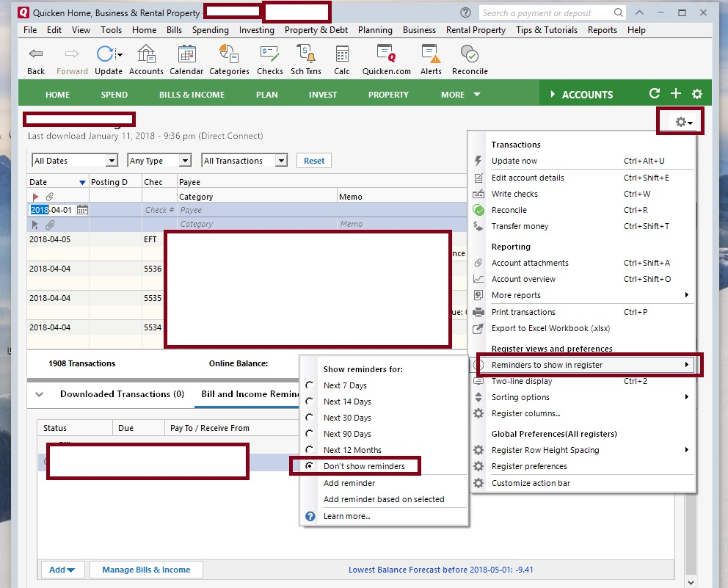This screenshot has width=728, height=588.
Task: Switch to Downloaded Transactions tab
Action: [x=122, y=394]
